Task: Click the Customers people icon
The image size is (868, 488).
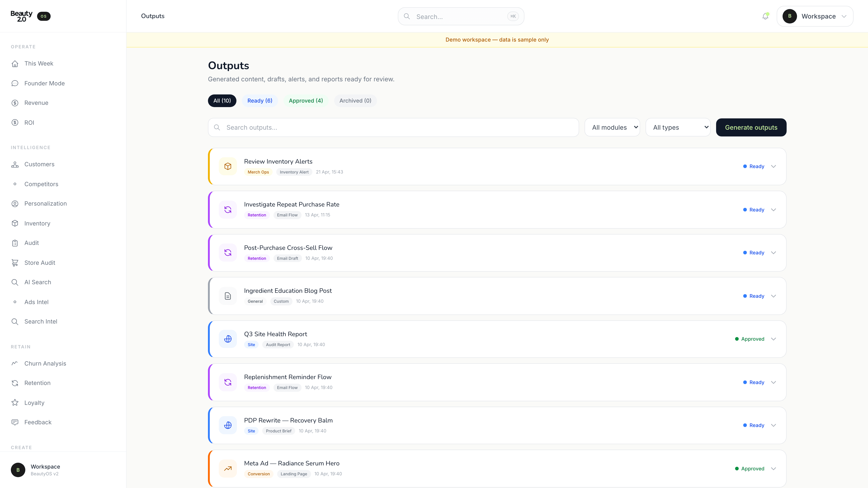Action: pyautogui.click(x=15, y=164)
